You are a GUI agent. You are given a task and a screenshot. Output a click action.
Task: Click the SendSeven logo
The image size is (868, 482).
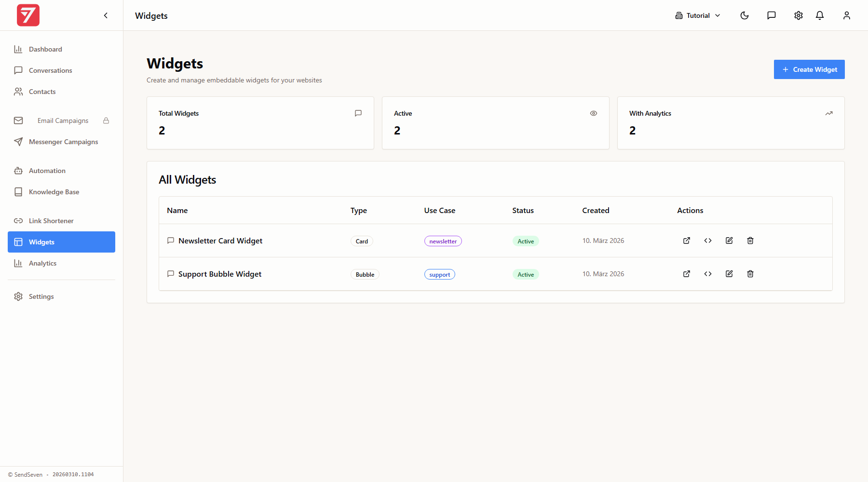[28, 15]
